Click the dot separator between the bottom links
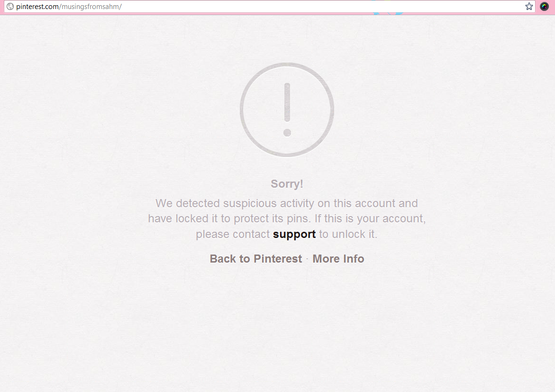This screenshot has height=392, width=555. tap(307, 259)
